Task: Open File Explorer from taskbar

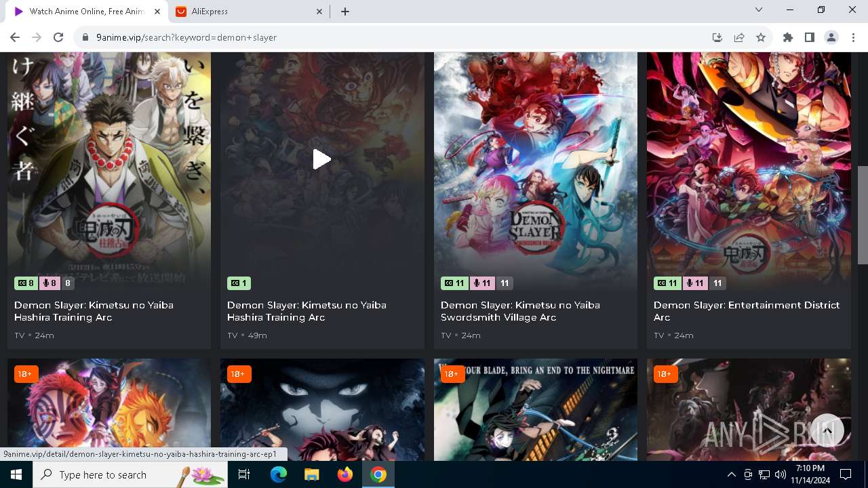Action: pyautogui.click(x=311, y=474)
